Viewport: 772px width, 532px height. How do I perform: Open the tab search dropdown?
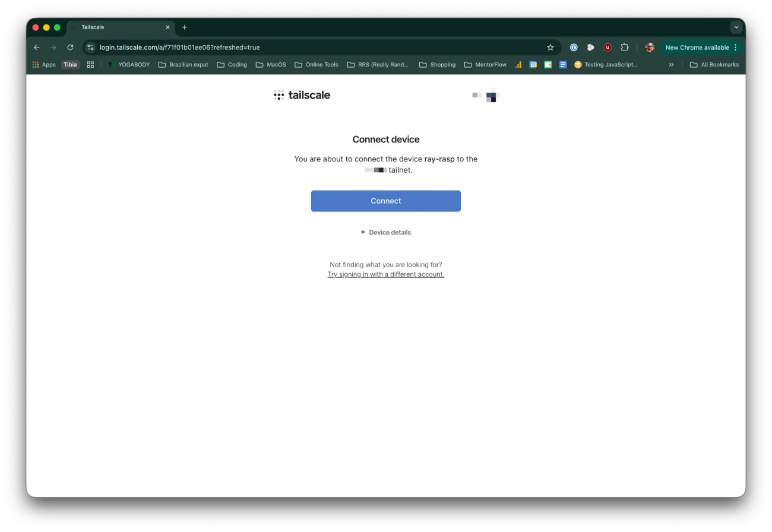736,27
